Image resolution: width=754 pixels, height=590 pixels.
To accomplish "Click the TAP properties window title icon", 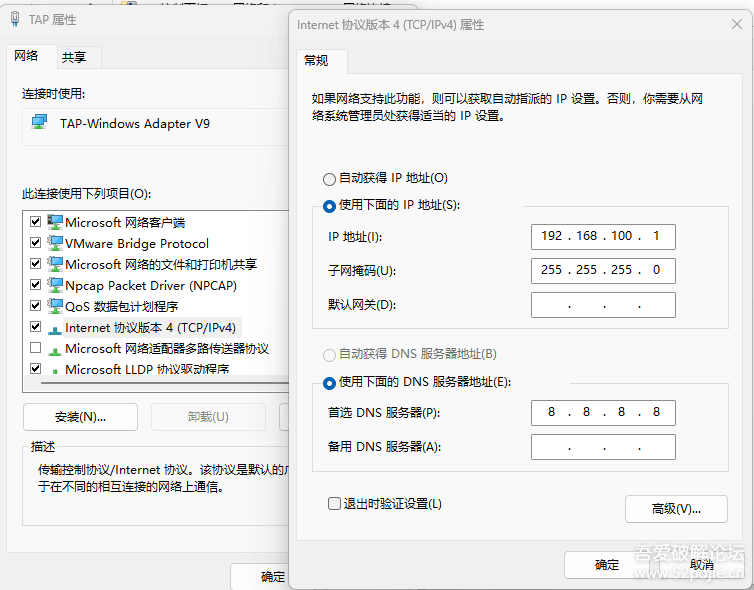I will 15,19.
